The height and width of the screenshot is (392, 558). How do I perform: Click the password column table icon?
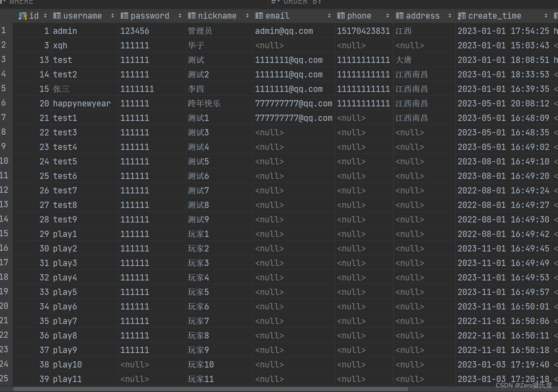coord(124,16)
